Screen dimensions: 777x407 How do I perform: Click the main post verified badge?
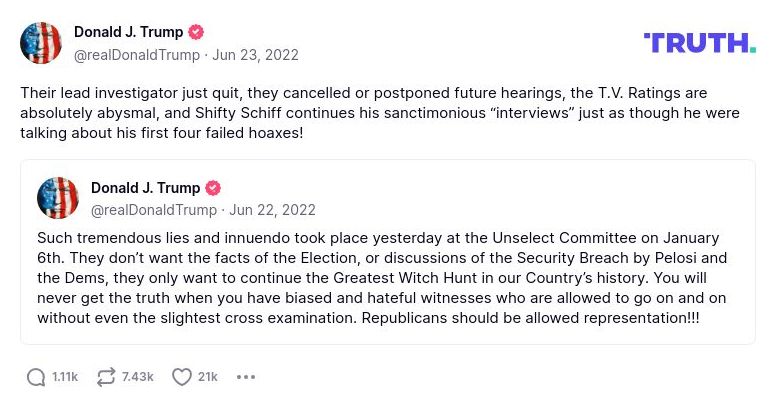196,32
